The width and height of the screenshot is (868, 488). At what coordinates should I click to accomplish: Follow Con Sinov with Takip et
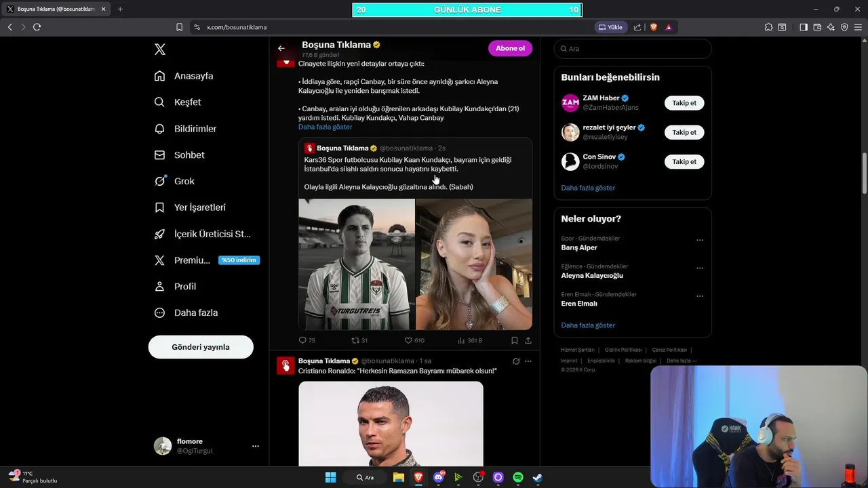(684, 161)
